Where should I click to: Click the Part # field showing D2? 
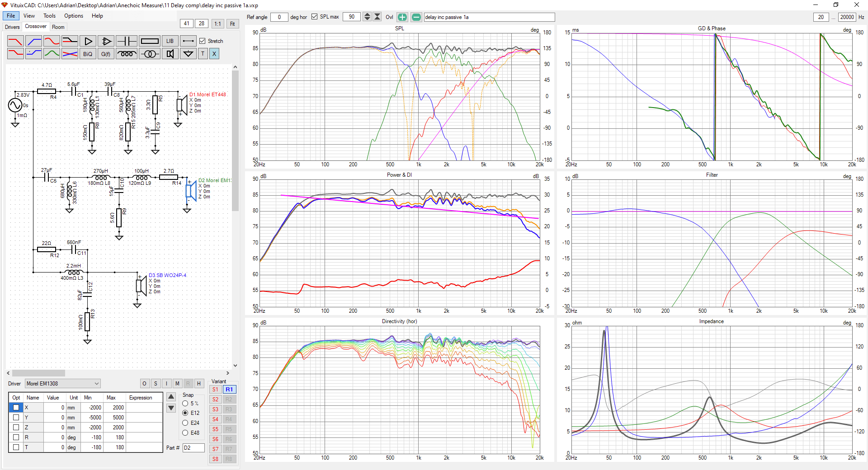coord(193,448)
